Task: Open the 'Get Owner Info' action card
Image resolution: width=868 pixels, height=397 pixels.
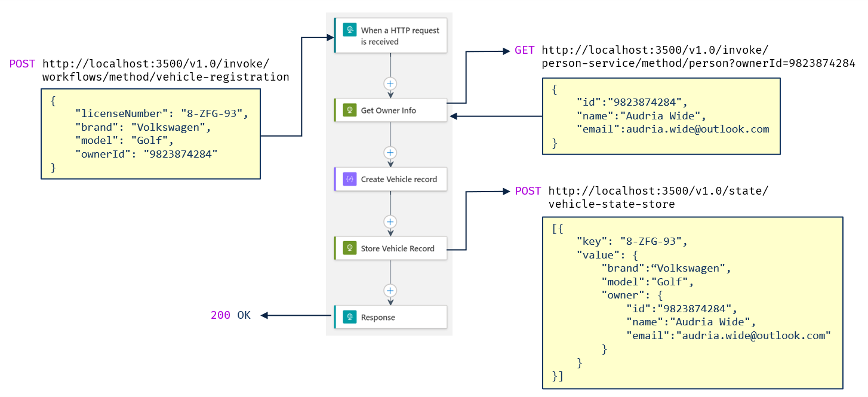Action: pyautogui.click(x=390, y=110)
